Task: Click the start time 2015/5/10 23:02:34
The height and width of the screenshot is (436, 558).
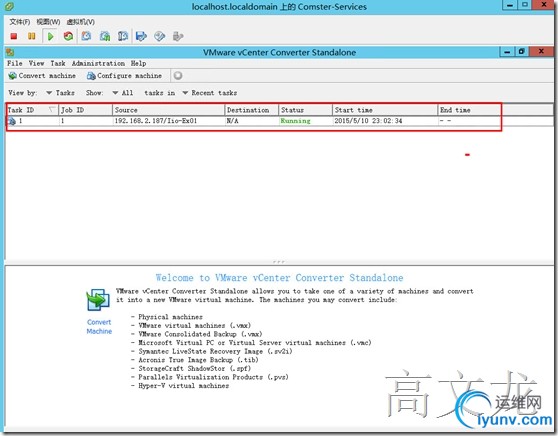Action: coord(368,121)
